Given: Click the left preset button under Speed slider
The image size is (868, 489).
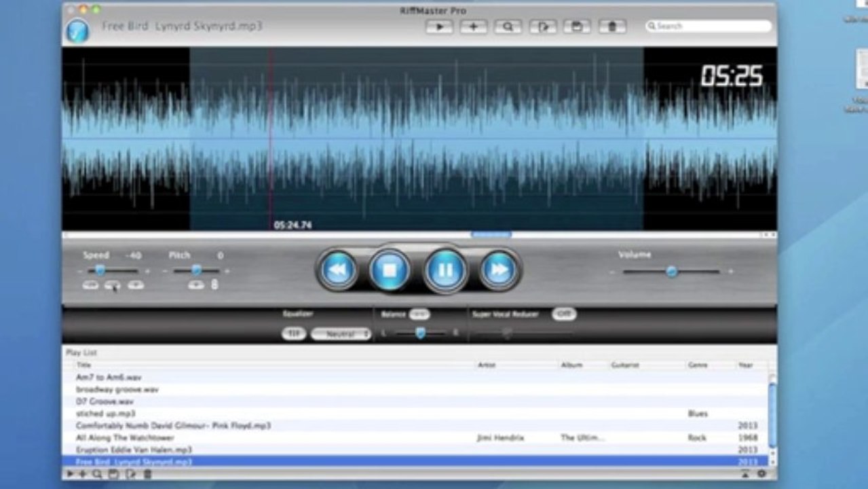Looking at the screenshot, I should (90, 285).
